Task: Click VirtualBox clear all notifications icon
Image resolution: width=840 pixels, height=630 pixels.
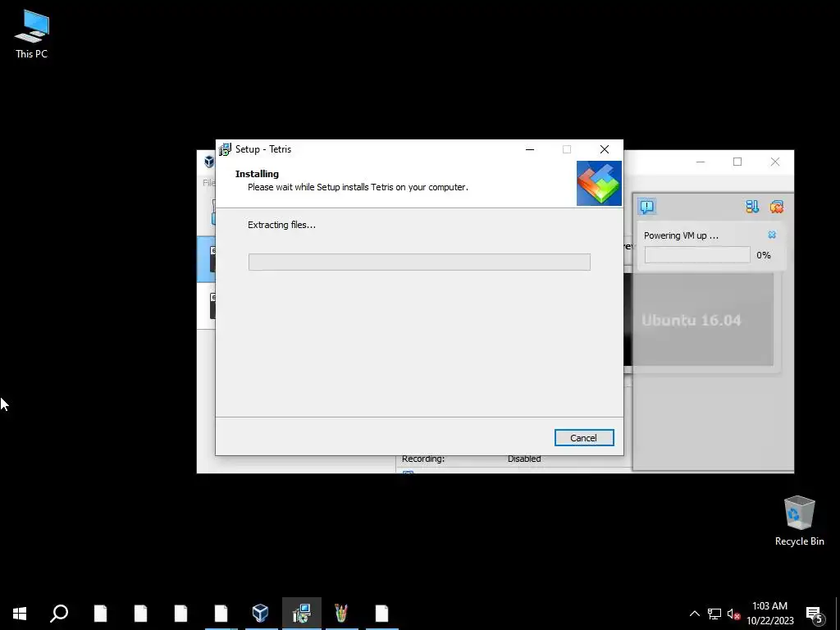Action: point(776,206)
